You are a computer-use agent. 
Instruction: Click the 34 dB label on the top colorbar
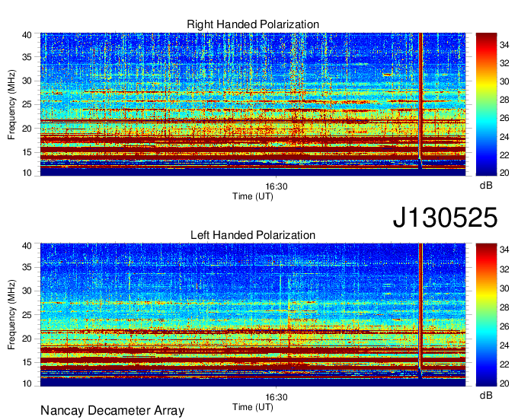pos(504,45)
